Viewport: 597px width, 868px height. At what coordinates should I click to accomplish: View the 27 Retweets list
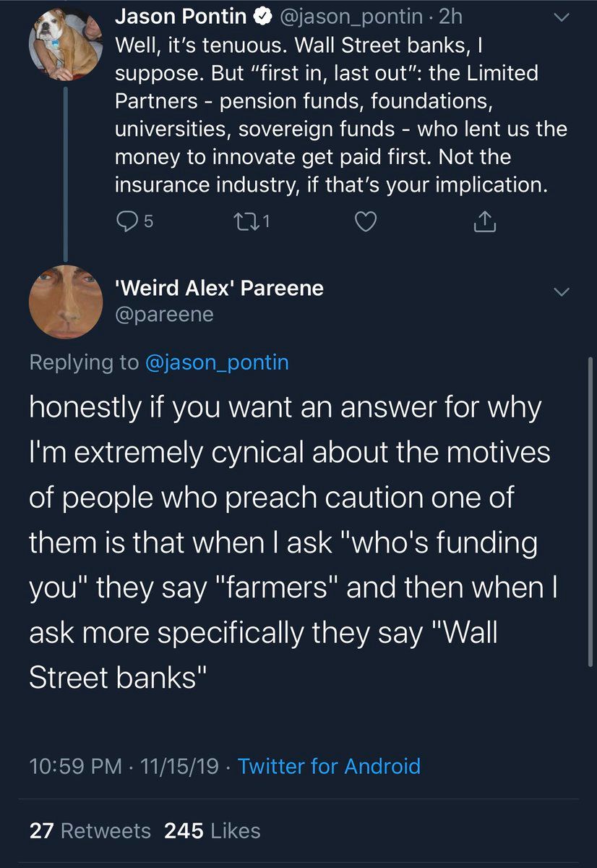click(x=90, y=831)
